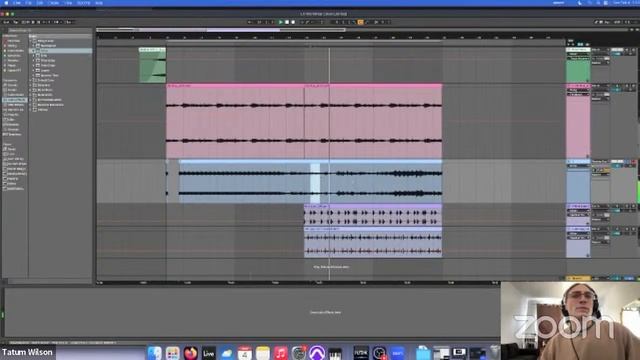Click the time ruler below the tracks
Image resolution: width=640 pixels, height=360 pixels.
[298, 282]
